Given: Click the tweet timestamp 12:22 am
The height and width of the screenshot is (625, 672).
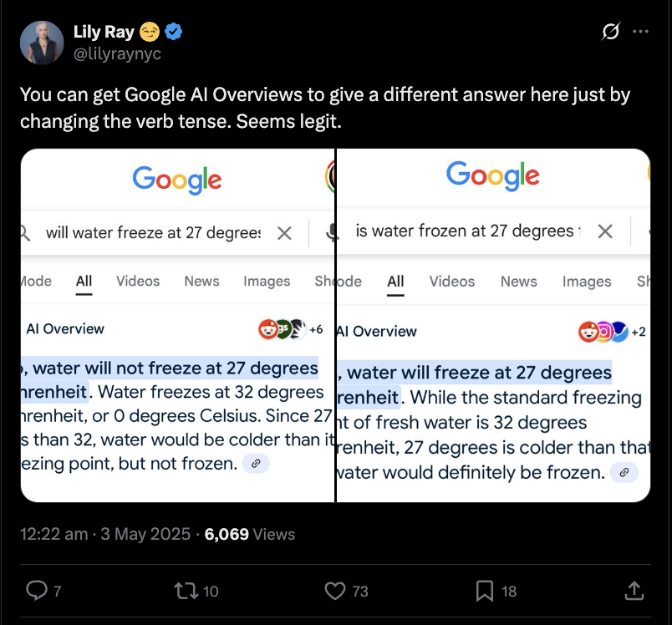Looking at the screenshot, I should point(55,534).
